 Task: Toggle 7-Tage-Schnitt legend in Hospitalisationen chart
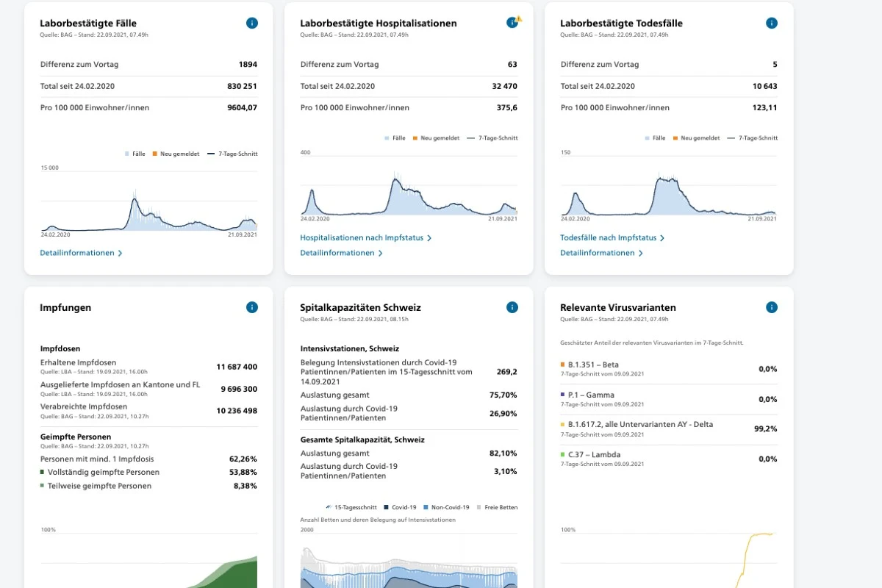(x=492, y=138)
